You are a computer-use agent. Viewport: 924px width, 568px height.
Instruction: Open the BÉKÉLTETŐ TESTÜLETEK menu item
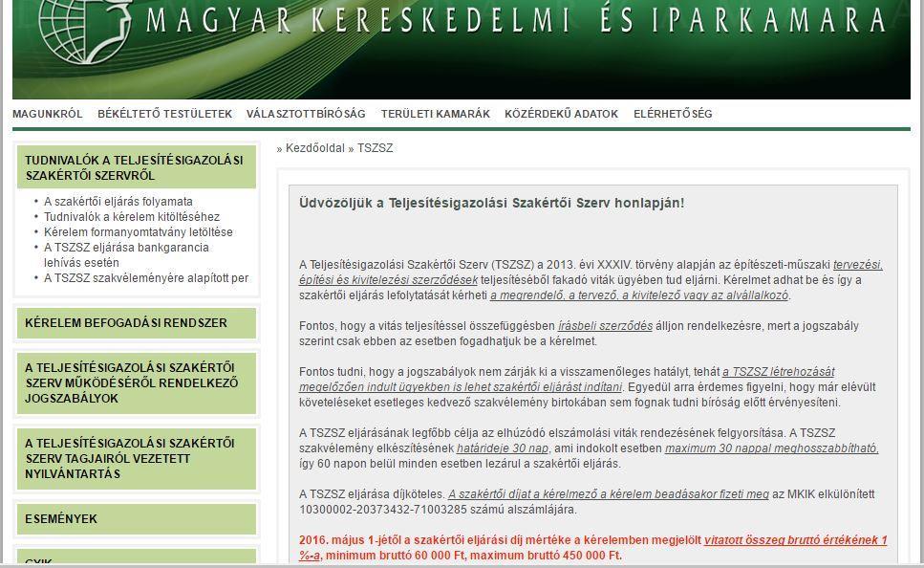click(x=165, y=114)
